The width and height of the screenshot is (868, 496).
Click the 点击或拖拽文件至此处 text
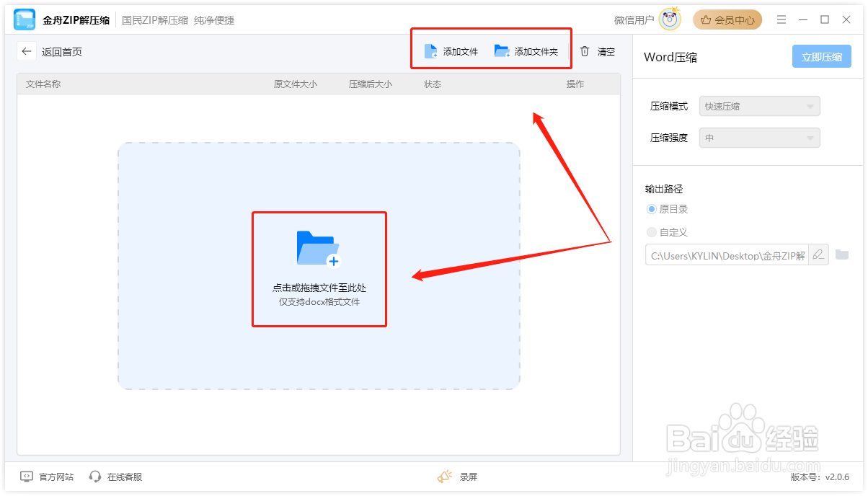[x=319, y=288]
